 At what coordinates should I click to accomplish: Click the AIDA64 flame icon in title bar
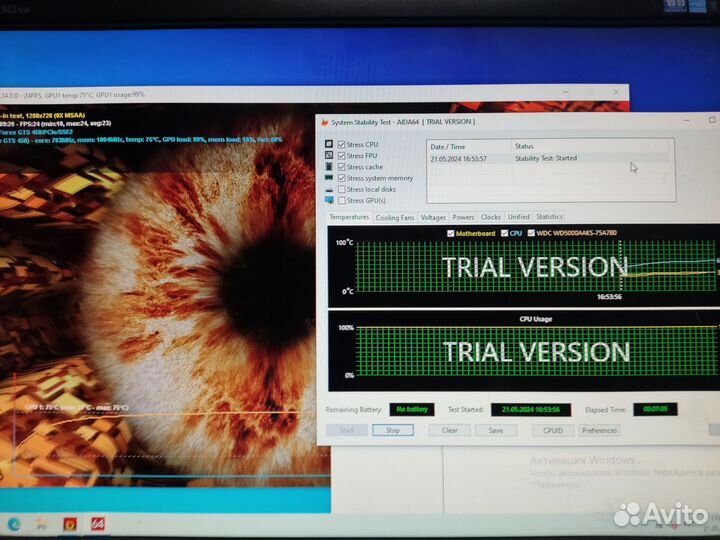325,123
